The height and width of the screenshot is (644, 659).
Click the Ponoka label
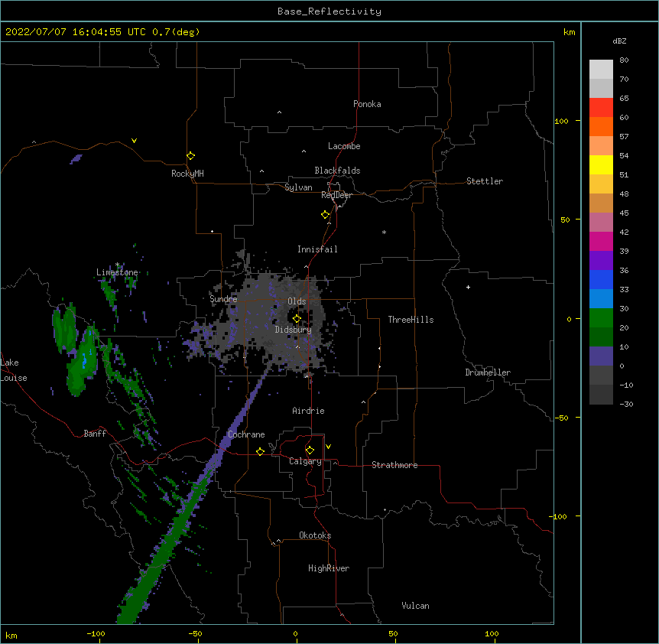coord(367,104)
